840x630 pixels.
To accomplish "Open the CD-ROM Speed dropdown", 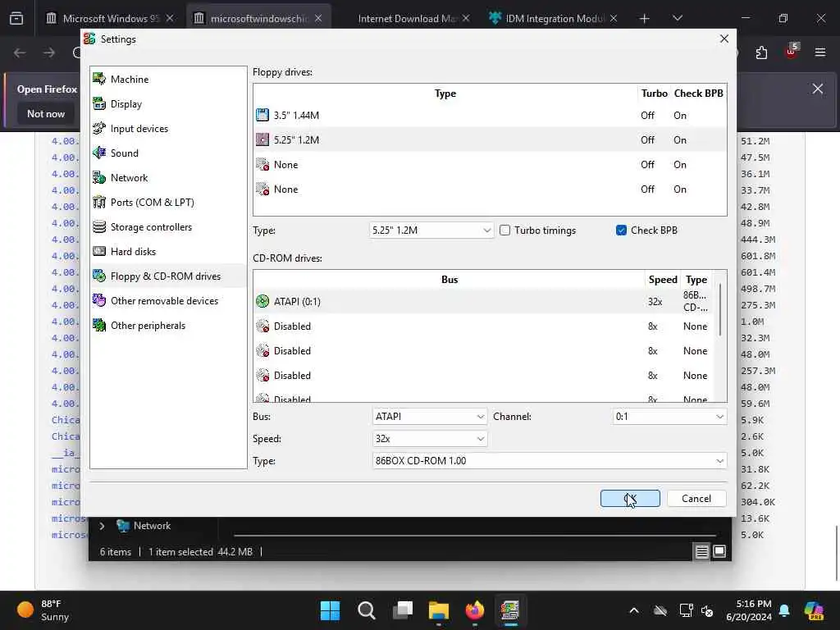I will coord(430,439).
